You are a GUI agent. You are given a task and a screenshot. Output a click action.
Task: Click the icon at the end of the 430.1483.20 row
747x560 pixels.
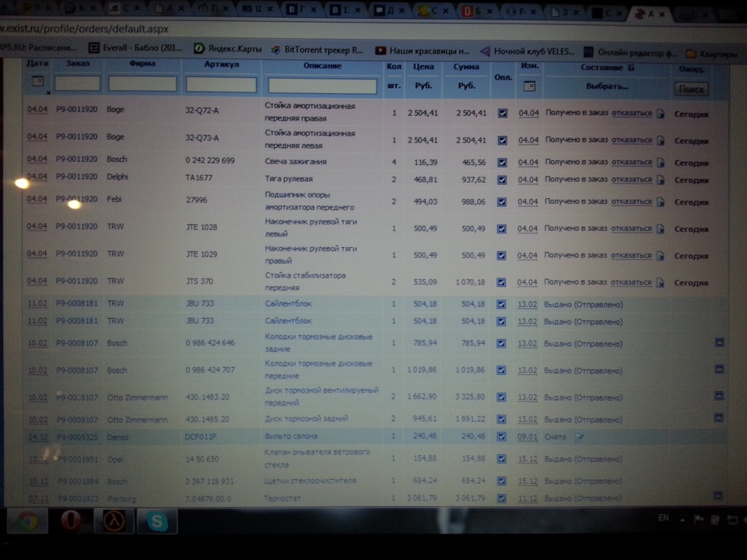pos(719,396)
